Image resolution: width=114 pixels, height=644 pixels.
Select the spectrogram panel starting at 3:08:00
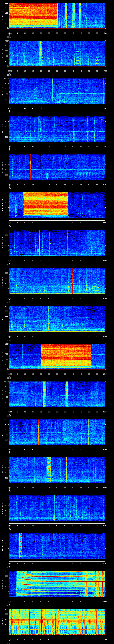pos(57,129)
